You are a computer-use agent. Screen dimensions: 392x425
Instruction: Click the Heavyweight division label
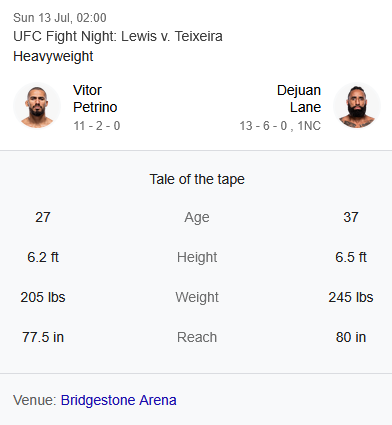(x=53, y=56)
